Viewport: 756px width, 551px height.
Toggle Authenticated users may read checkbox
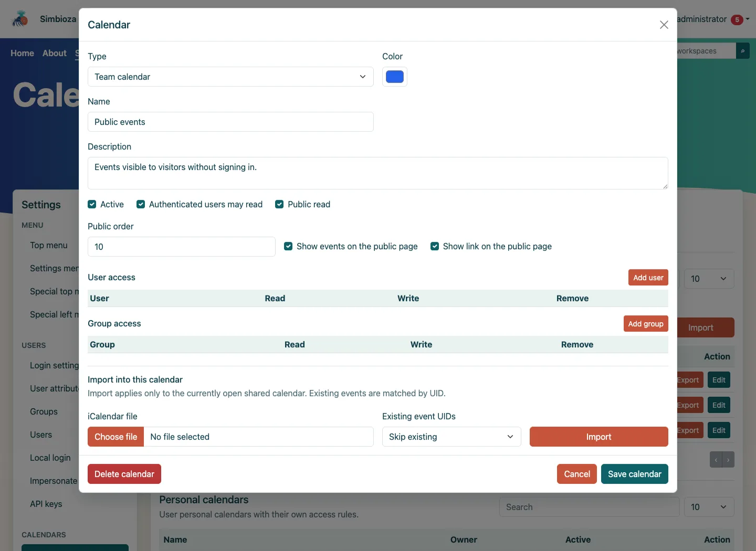click(141, 204)
